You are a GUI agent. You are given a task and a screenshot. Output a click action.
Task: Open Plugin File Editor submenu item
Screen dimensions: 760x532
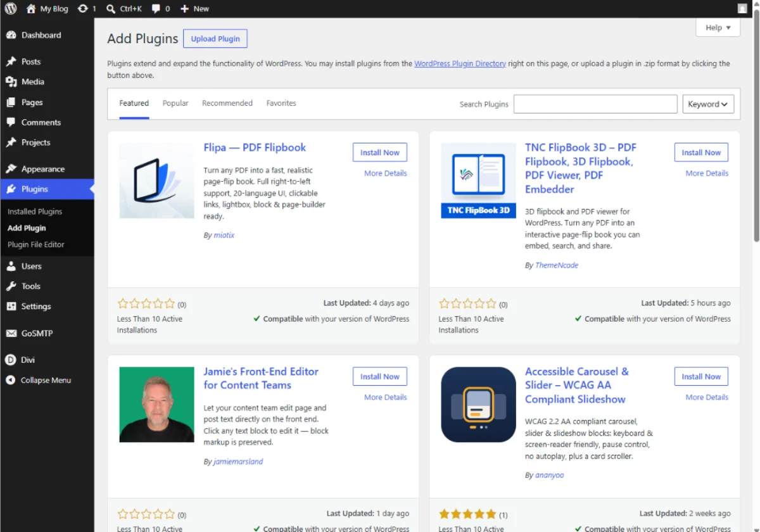click(36, 244)
